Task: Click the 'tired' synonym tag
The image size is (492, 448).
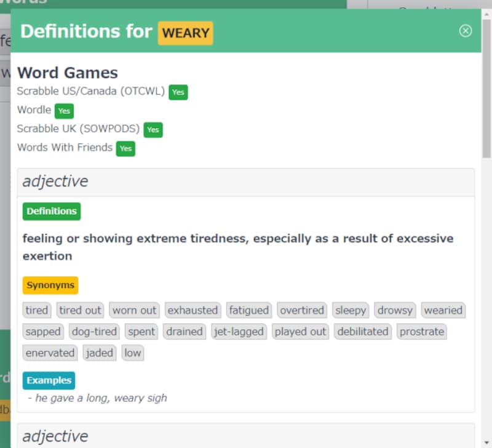Action: click(37, 310)
